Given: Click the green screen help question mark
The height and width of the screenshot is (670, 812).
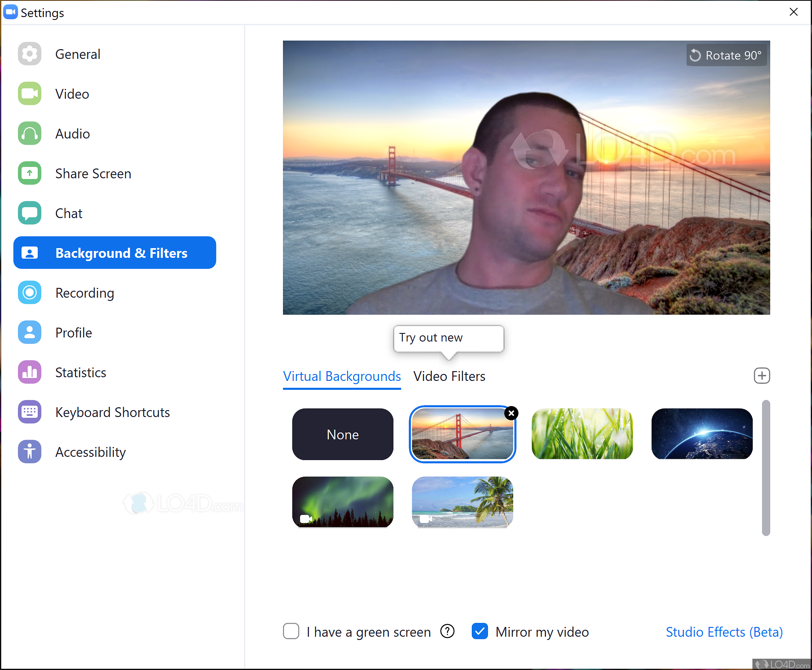Looking at the screenshot, I should (447, 632).
